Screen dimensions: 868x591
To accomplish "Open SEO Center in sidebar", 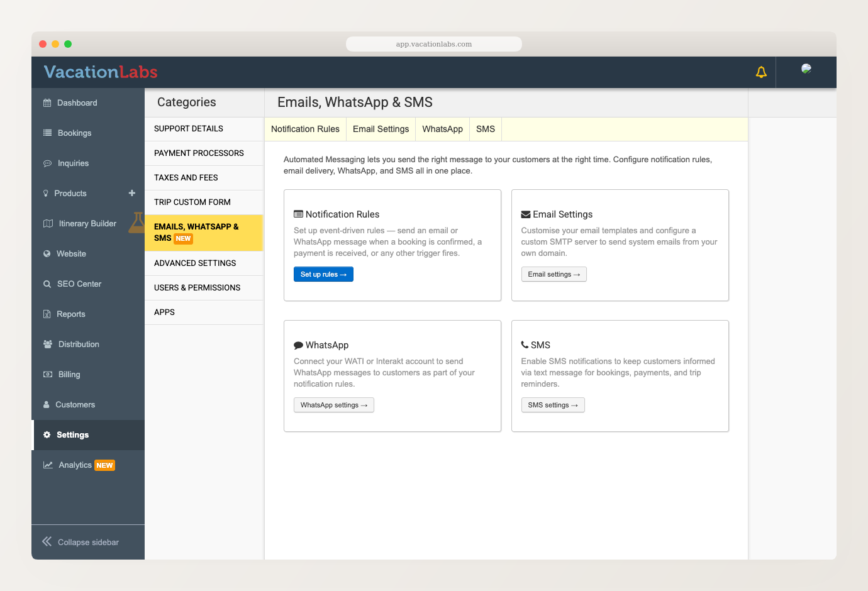I will 88,284.
